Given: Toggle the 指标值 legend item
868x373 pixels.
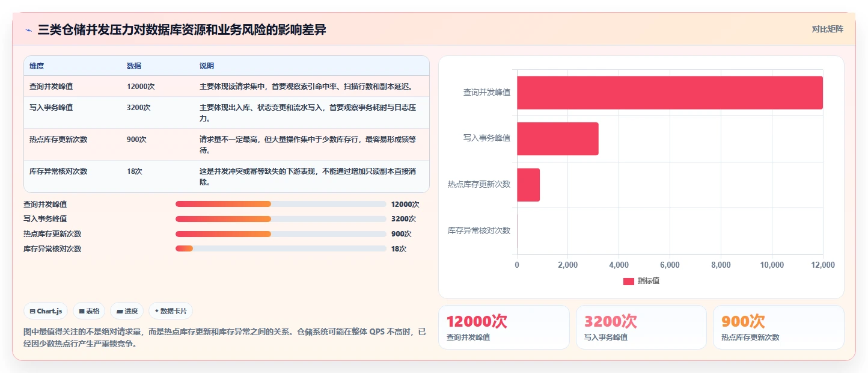Looking at the screenshot, I should pos(641,281).
